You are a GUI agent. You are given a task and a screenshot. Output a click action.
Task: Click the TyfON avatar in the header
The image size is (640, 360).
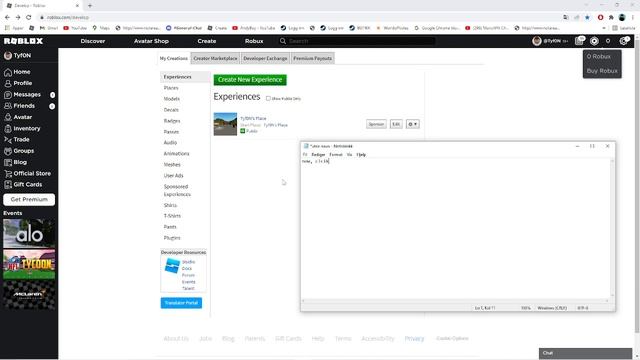pyautogui.click(x=537, y=41)
